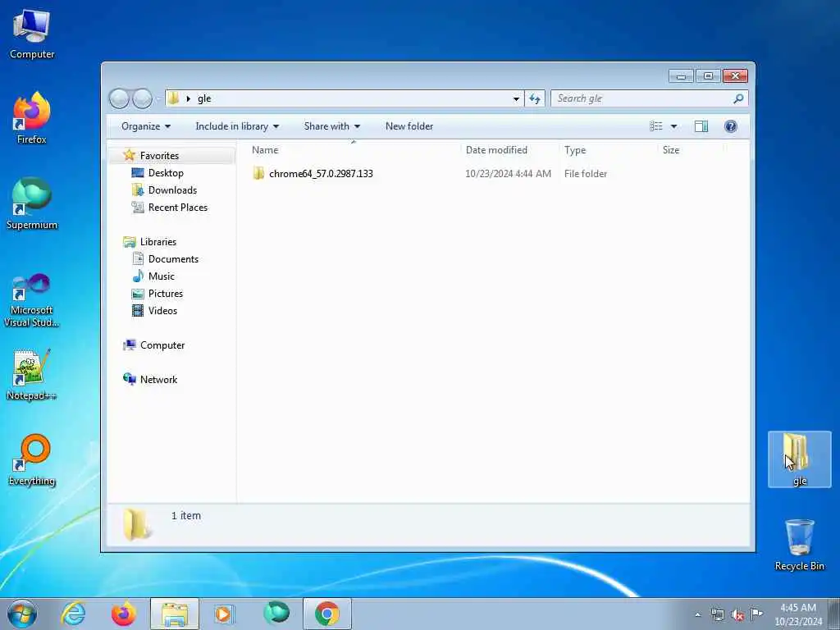
Task: Open Explorer help button
Action: point(731,126)
